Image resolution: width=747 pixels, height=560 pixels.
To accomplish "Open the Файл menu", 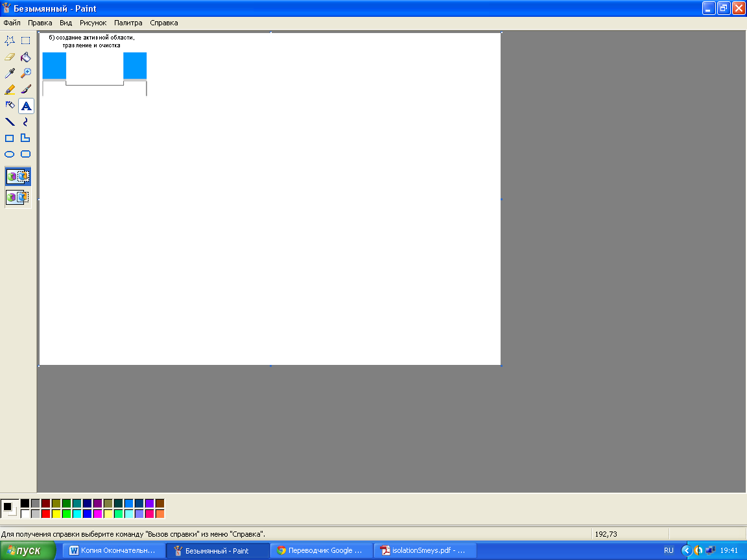I will point(12,23).
